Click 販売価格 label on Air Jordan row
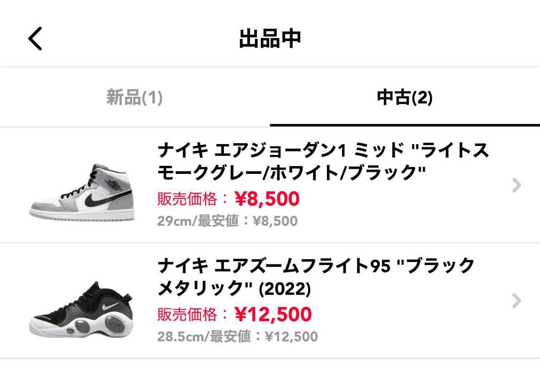This screenshot has height=392, width=540. [188, 199]
